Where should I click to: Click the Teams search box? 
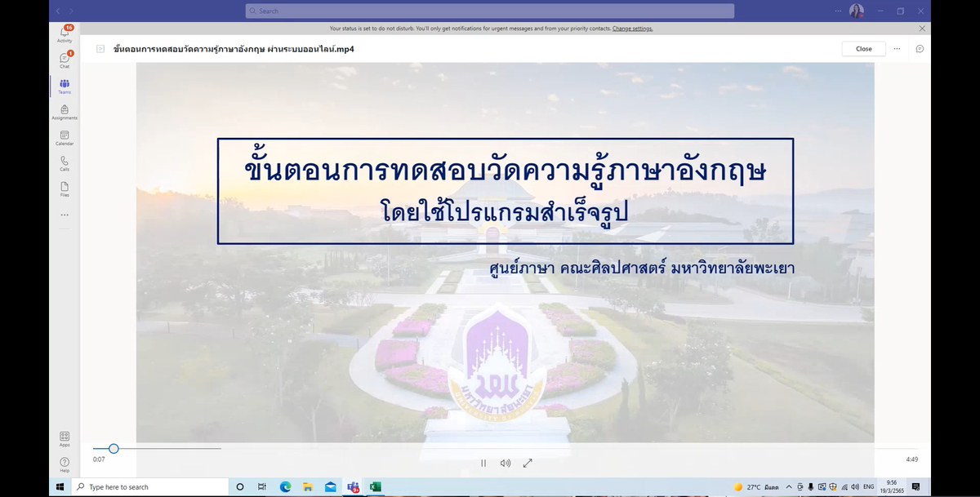coord(490,11)
